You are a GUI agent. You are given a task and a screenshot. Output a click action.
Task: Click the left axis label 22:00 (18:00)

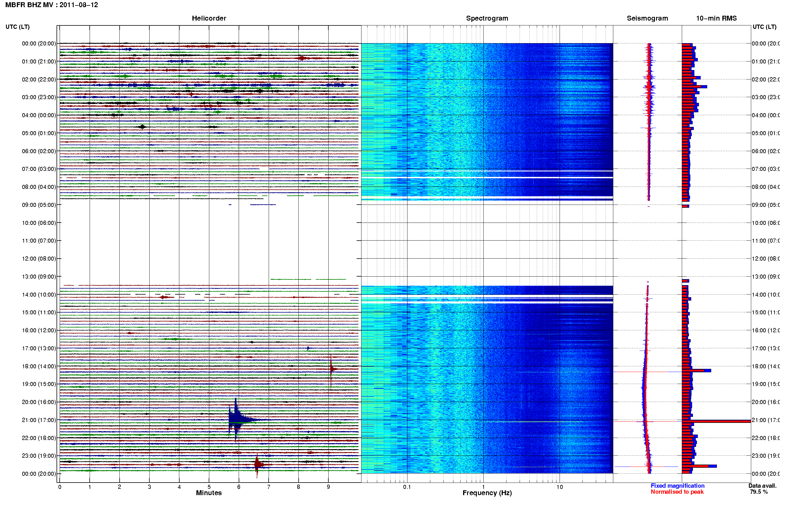39,438
